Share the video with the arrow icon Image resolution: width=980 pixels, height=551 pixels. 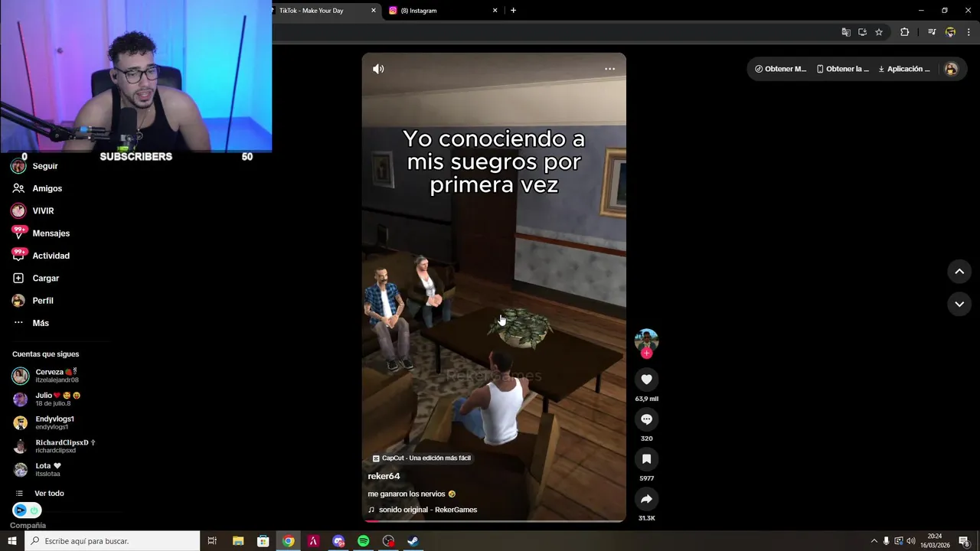(x=646, y=499)
